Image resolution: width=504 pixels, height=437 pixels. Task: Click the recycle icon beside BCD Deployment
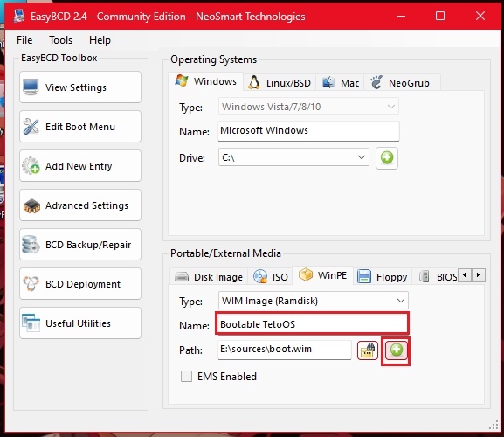(x=31, y=284)
